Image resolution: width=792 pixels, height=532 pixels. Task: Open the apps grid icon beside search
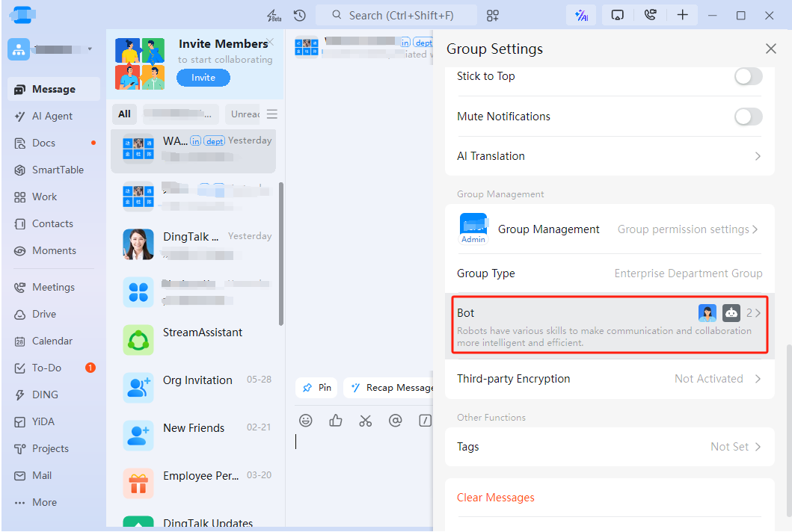point(493,15)
